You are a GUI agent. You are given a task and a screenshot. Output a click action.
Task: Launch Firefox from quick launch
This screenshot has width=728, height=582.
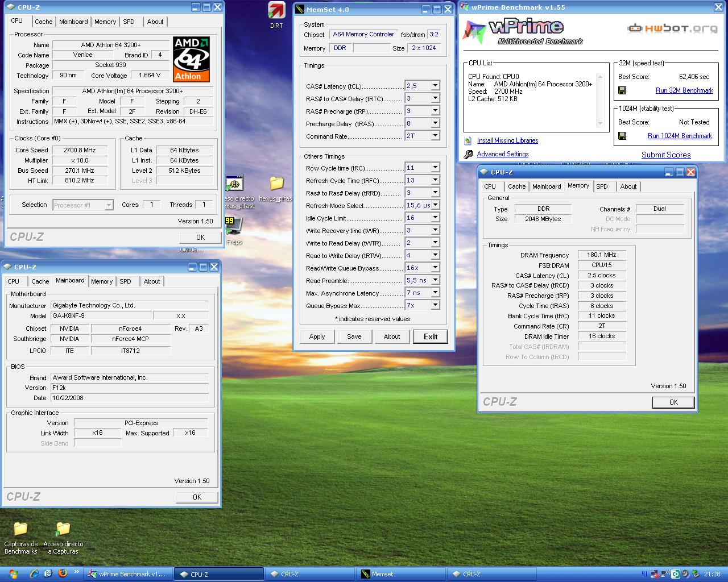click(62, 574)
